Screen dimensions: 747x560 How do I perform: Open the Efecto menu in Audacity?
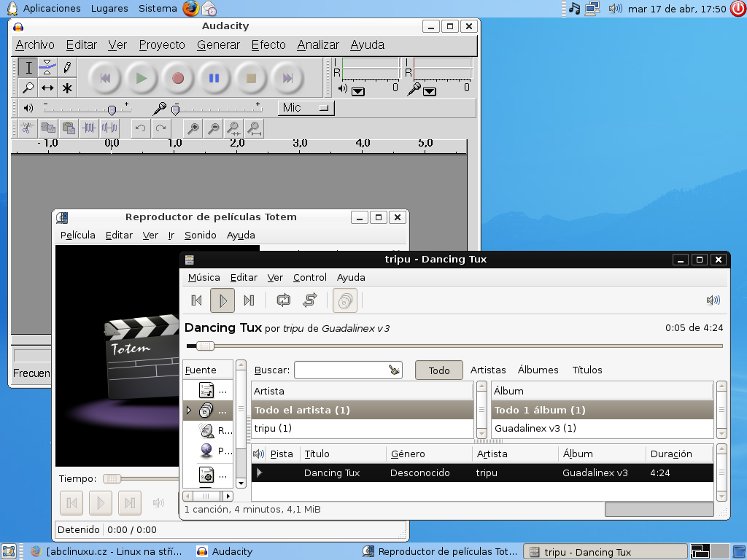(268, 44)
